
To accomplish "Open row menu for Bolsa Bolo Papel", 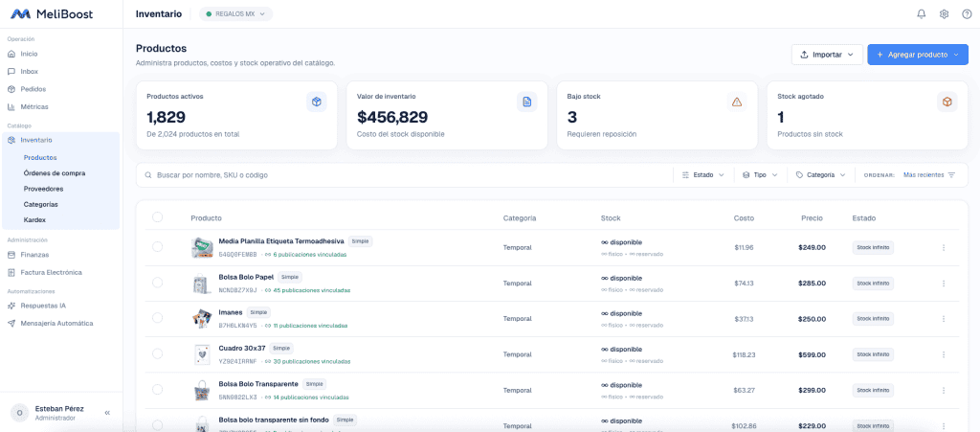I will (x=943, y=284).
